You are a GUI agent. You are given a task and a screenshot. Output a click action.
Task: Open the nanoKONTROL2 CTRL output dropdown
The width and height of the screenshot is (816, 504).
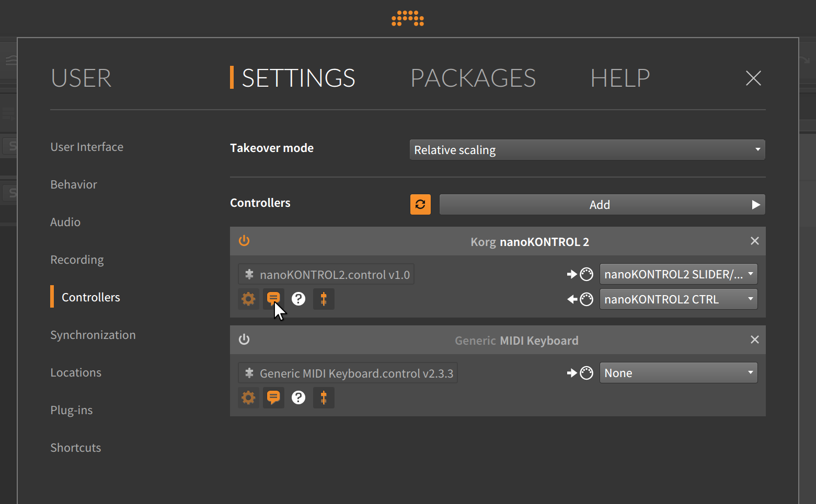coord(678,299)
